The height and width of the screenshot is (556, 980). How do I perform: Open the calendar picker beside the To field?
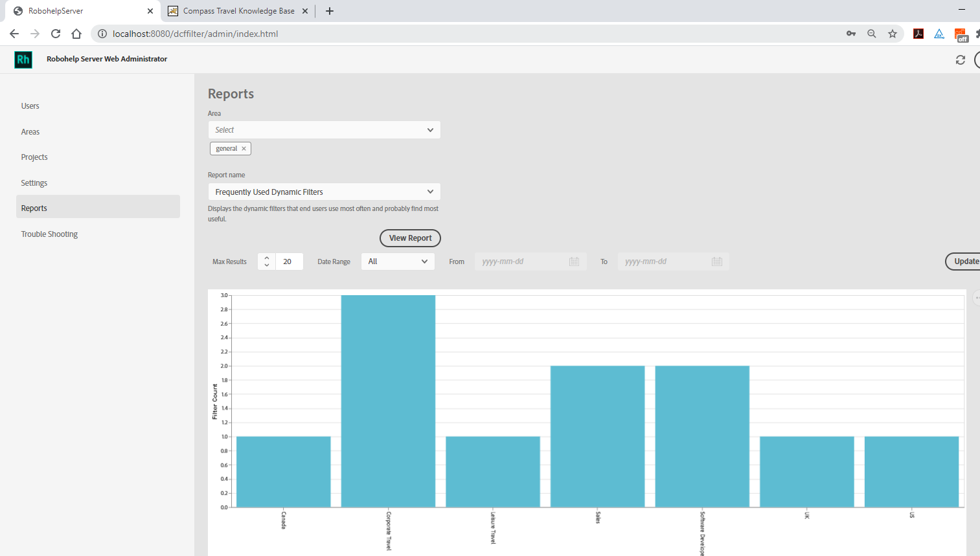coord(716,261)
